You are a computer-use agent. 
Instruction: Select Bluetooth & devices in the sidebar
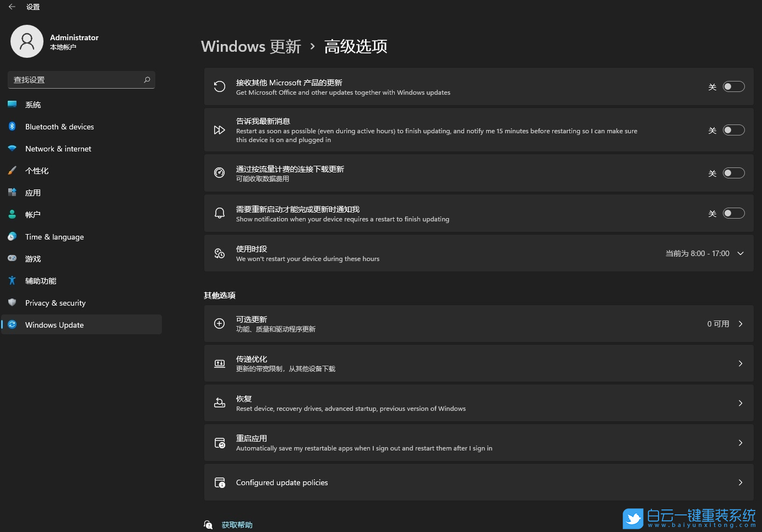coord(59,126)
